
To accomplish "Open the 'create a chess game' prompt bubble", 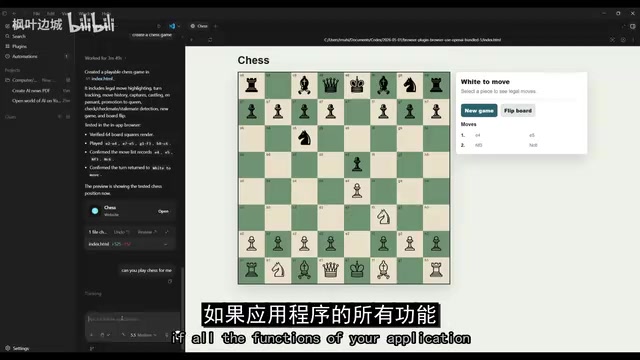I will [152, 35].
